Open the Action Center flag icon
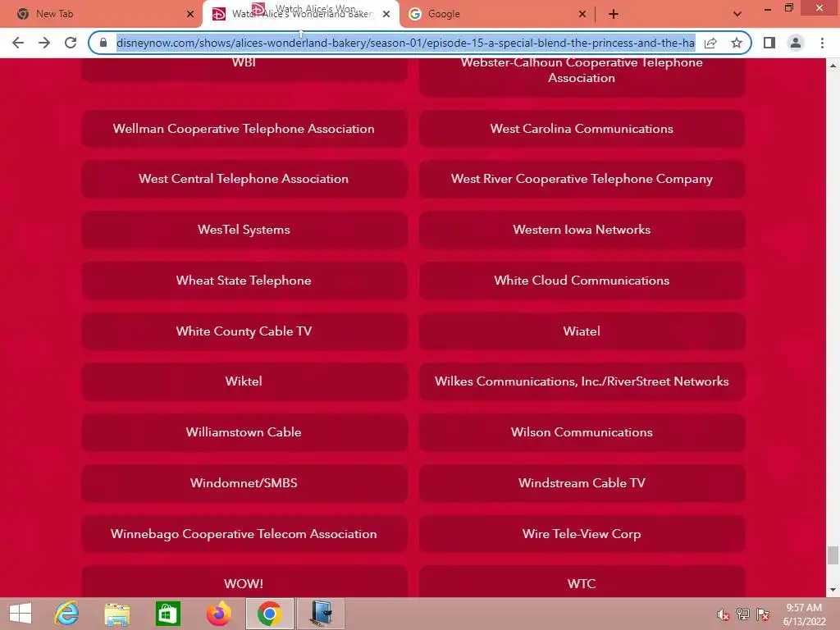Viewport: 840px width, 630px height. [x=763, y=614]
